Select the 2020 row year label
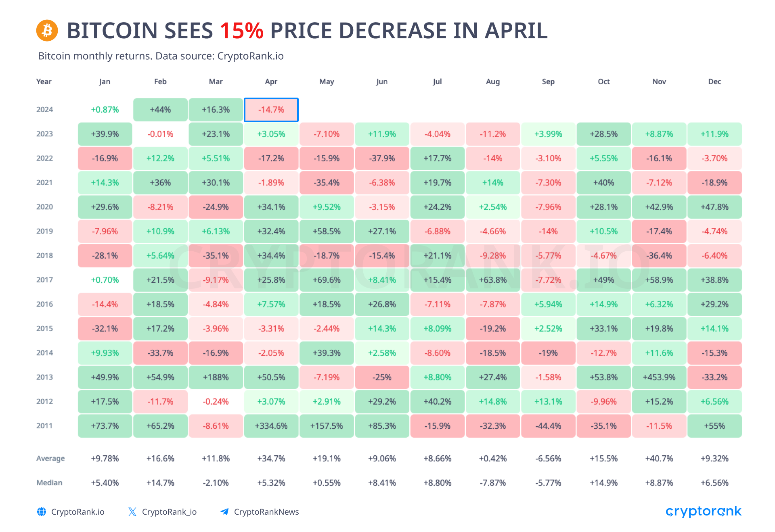775x532 pixels. click(x=45, y=207)
